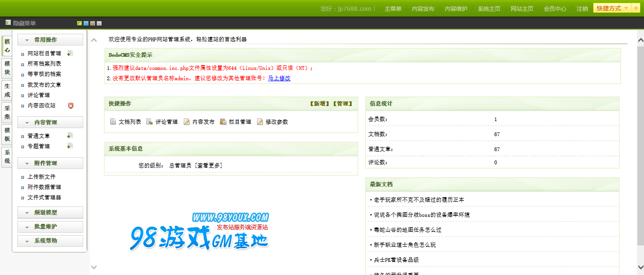This screenshot has width=644, height=275.
Task: Click up chevron at top of menu panel
Action: [94, 40]
